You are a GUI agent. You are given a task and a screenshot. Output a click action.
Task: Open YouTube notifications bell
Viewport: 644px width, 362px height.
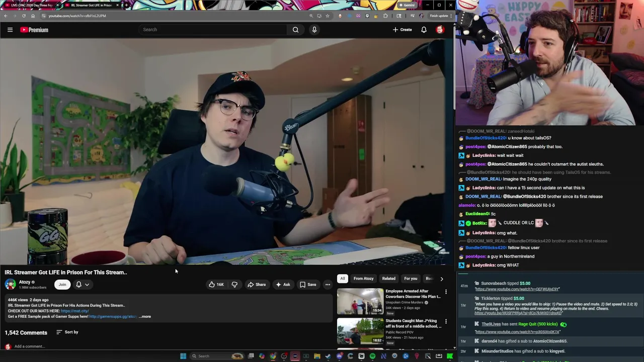[x=424, y=30]
